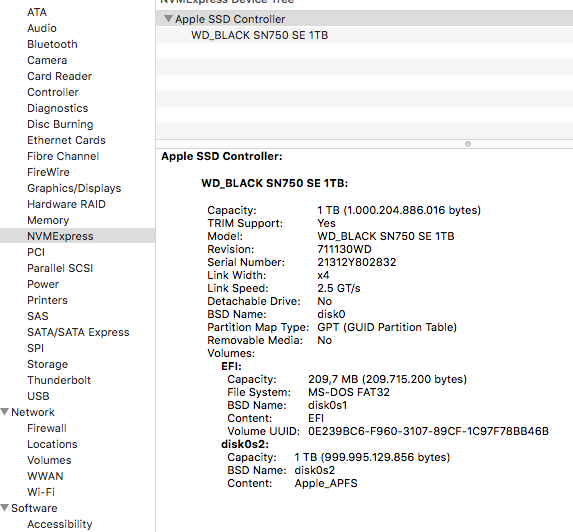Screen dimensions: 573x532
Task: Open the PCI sidebar entry
Action: coord(36,252)
